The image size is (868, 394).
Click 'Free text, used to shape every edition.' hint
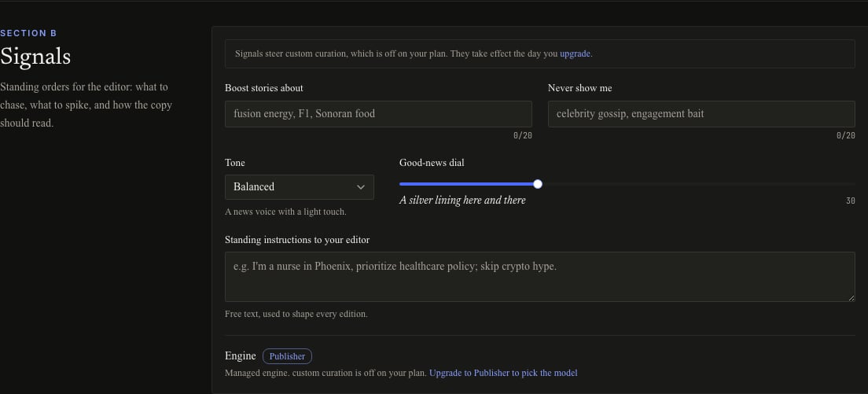[296, 315]
